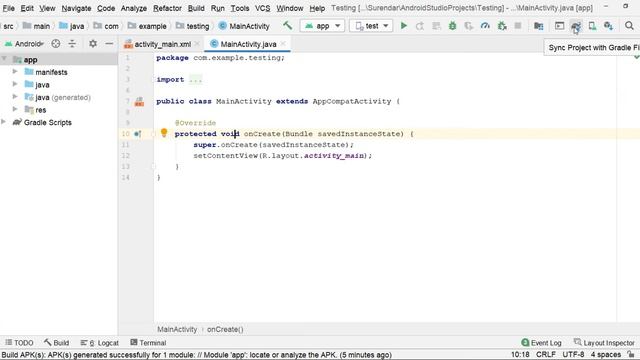Click the Make Project hammer icon

287,26
